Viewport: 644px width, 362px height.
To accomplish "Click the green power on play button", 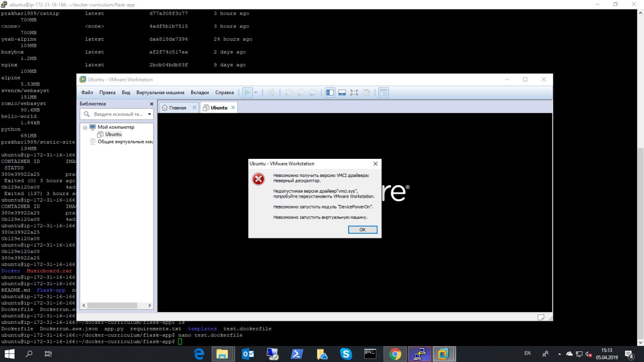I will 247,93.
